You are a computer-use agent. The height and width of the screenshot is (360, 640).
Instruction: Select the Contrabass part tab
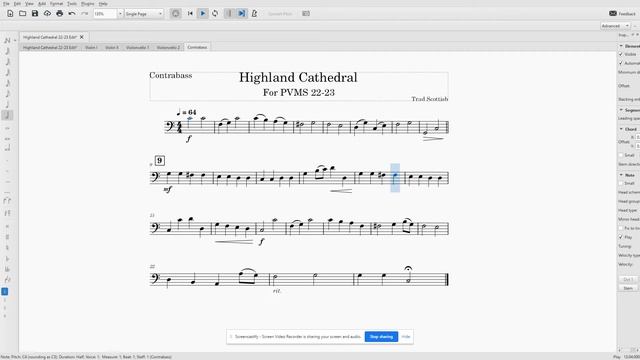[197, 47]
